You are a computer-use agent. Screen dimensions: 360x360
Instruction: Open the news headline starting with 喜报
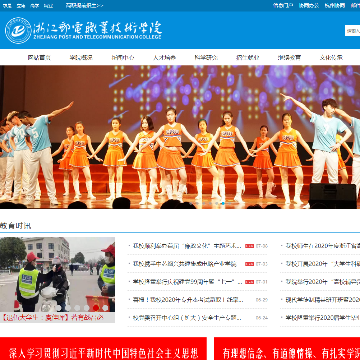coord(187,300)
